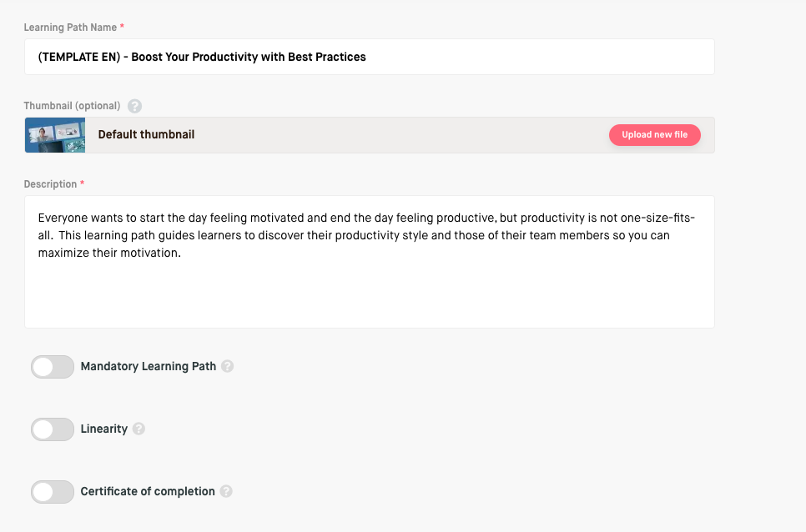Click the "Linearity" label text
This screenshot has height=532, width=806.
tap(104, 429)
